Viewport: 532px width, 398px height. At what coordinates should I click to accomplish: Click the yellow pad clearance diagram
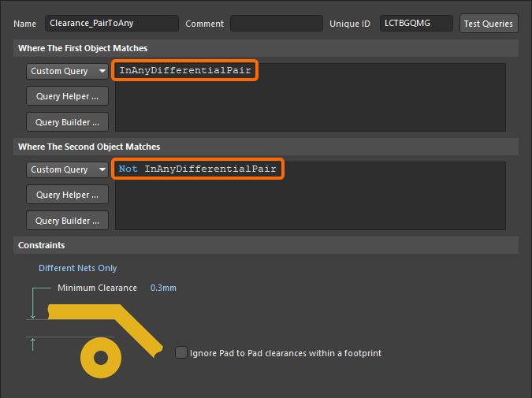tap(101, 359)
